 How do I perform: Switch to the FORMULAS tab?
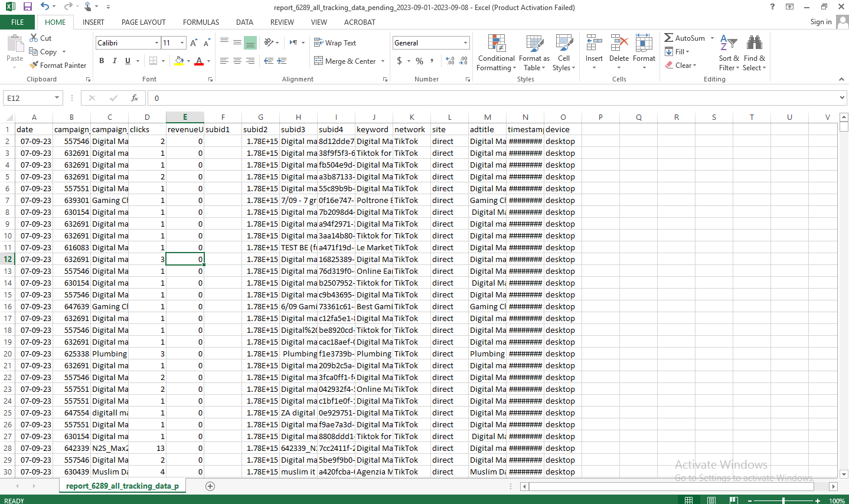coord(201,22)
